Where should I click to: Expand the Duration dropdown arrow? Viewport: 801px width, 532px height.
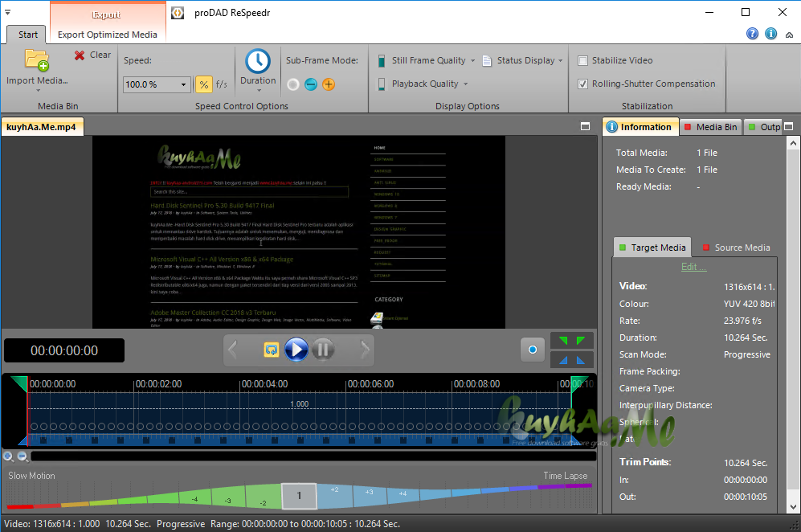pyautogui.click(x=259, y=91)
